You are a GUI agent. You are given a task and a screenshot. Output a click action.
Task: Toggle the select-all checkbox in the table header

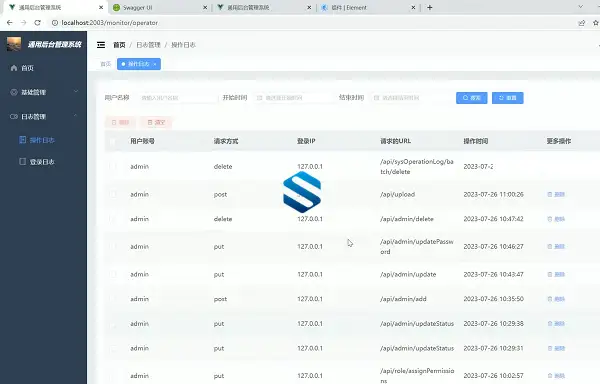[x=112, y=142]
